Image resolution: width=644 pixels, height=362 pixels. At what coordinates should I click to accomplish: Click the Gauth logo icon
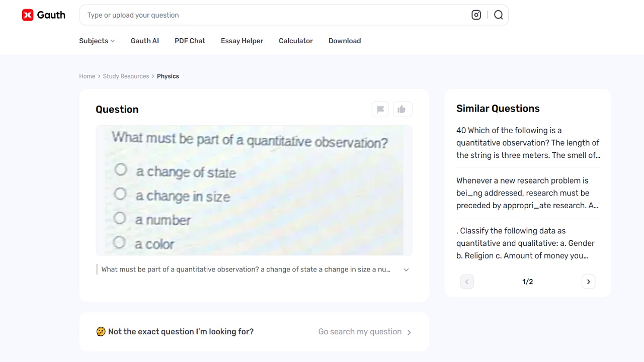[x=28, y=15]
